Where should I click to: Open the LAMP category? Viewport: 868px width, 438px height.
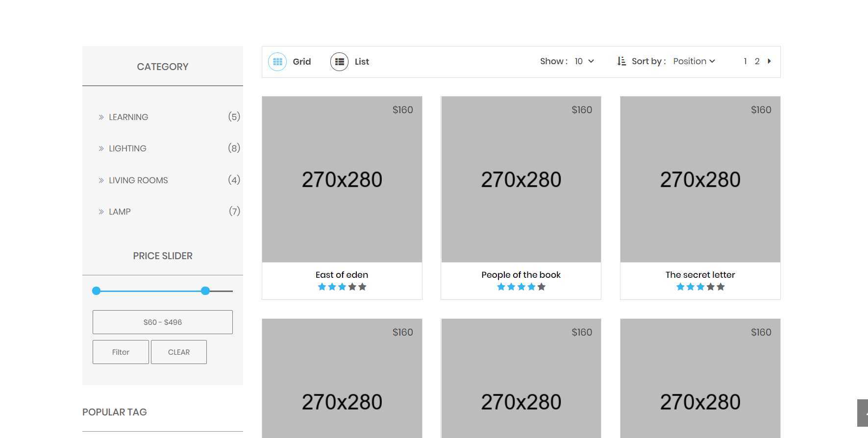[x=120, y=212]
